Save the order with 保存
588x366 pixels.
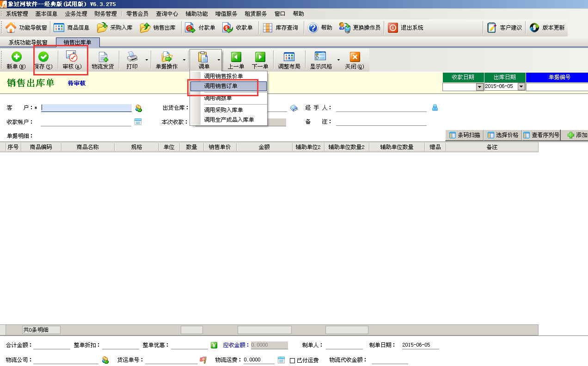[43, 61]
